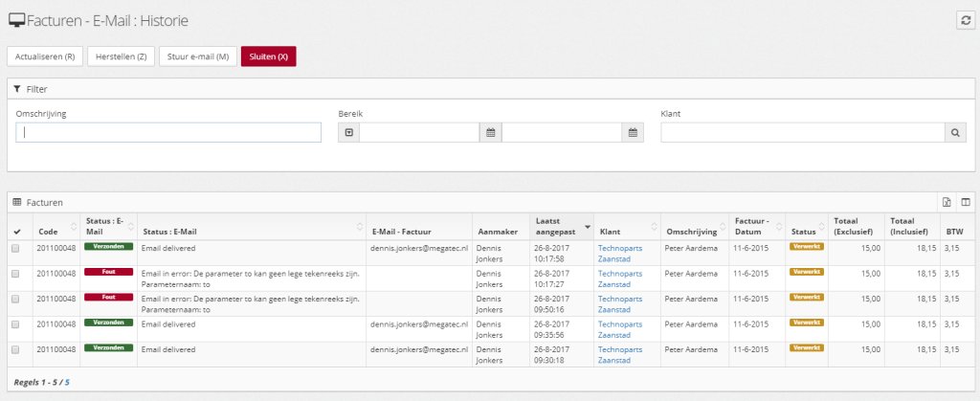This screenshot has height=401, width=980.
Task: Click Peter Aardema in the 09:50:16 row
Action: click(691, 299)
